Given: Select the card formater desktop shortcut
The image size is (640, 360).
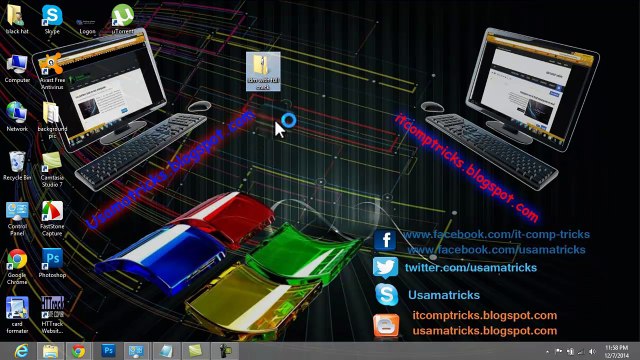Looking at the screenshot, I should click(17, 315).
